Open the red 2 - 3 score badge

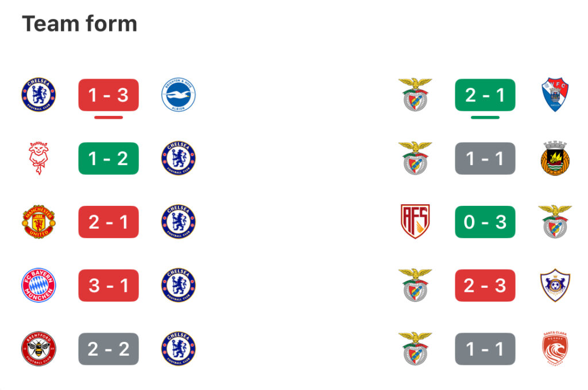point(485,285)
